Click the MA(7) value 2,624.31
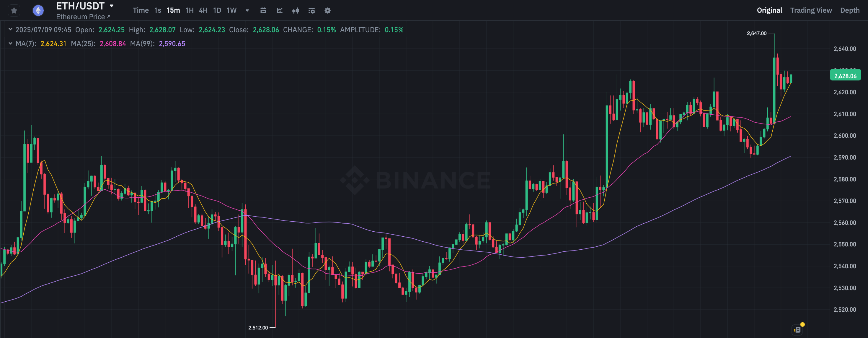This screenshot has height=338, width=868. tap(53, 43)
